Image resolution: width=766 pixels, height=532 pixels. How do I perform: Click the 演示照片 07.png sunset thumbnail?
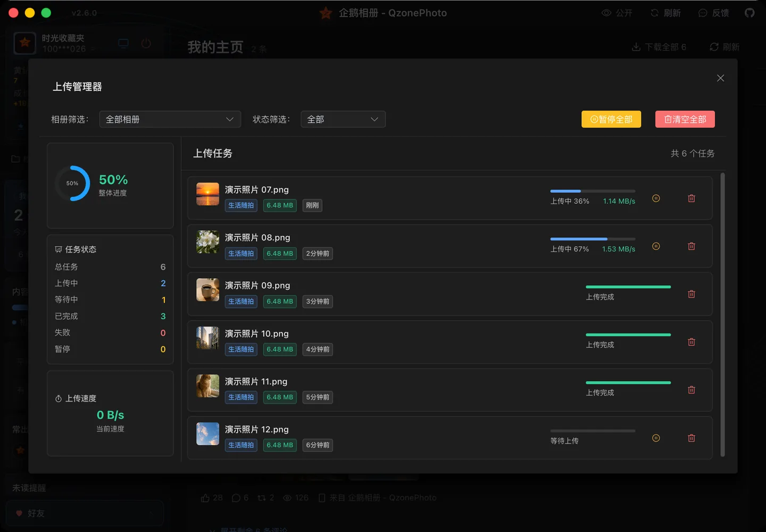[207, 194]
